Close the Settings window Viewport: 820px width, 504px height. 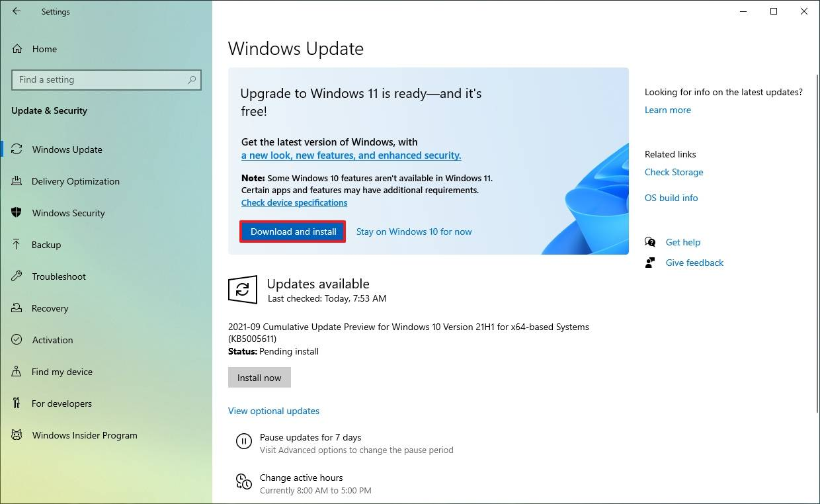pyautogui.click(x=804, y=11)
